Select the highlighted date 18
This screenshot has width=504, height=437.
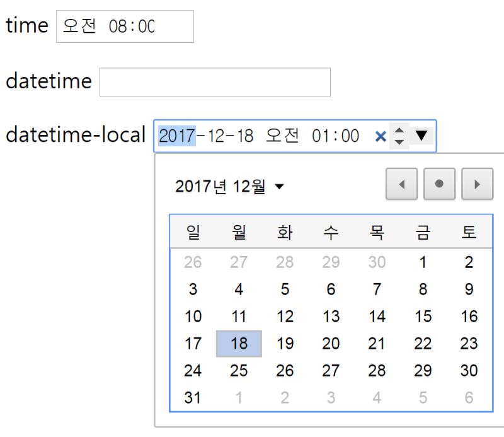[x=239, y=344]
